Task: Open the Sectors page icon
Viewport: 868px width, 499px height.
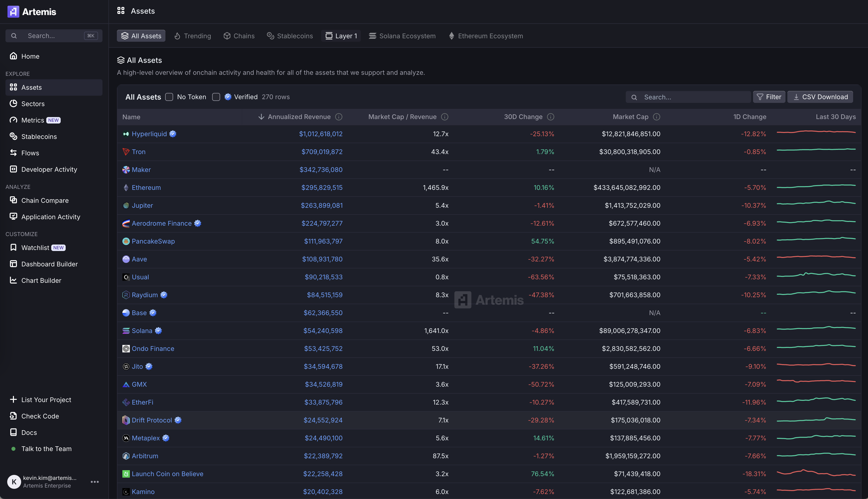Action: pyautogui.click(x=13, y=103)
